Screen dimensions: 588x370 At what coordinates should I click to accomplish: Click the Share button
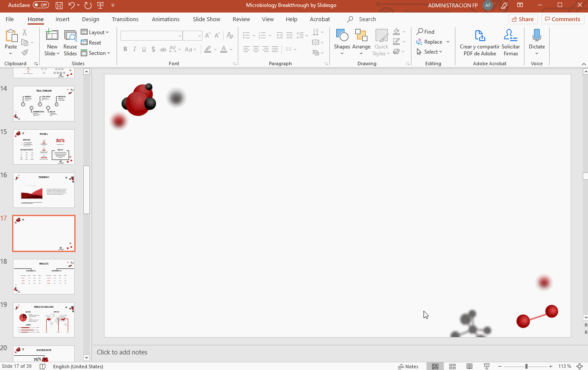[522, 19]
